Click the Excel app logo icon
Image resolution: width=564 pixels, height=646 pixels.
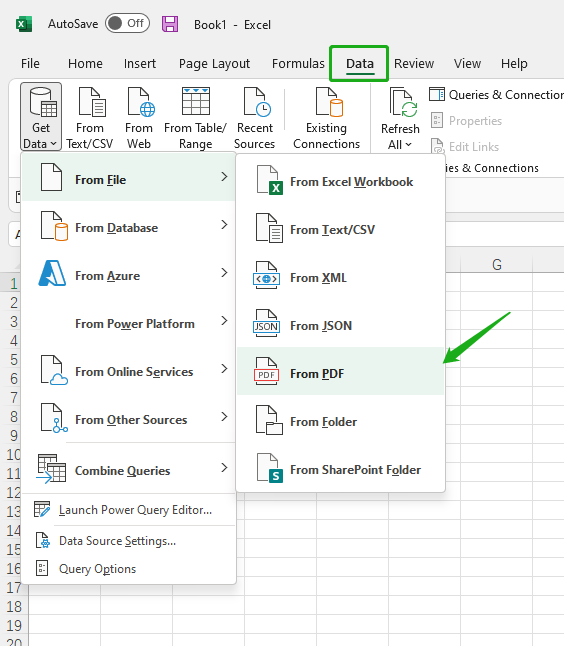(24, 24)
